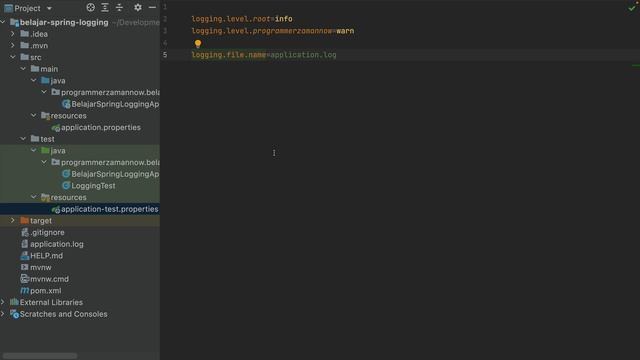Select application-test.properties in the tree
The height and width of the screenshot is (360, 640).
click(109, 209)
